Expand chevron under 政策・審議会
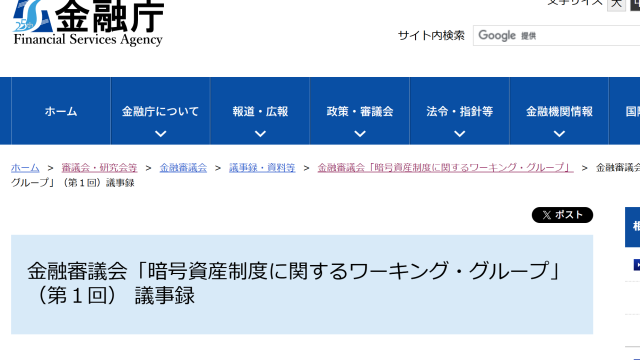 [x=360, y=133]
